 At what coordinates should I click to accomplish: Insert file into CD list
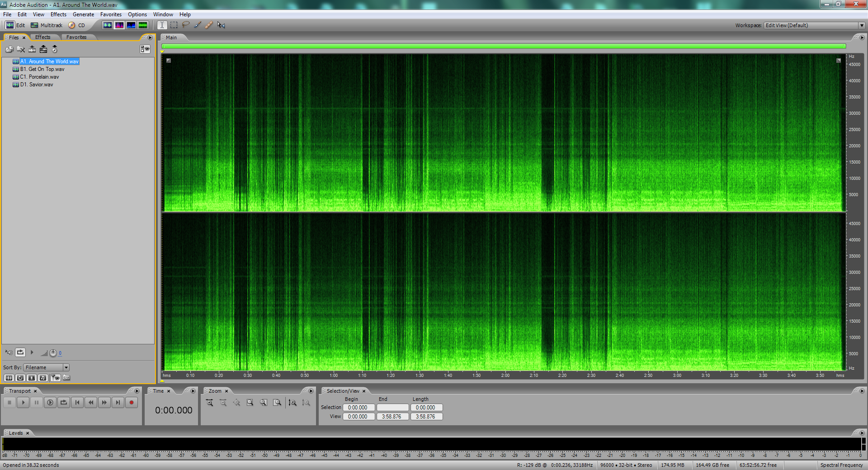pyautogui.click(x=55, y=49)
